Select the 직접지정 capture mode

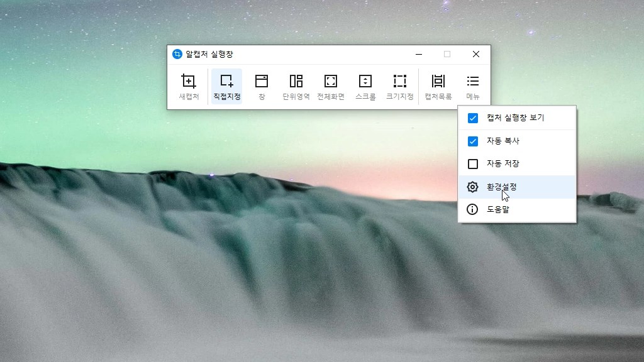click(226, 87)
